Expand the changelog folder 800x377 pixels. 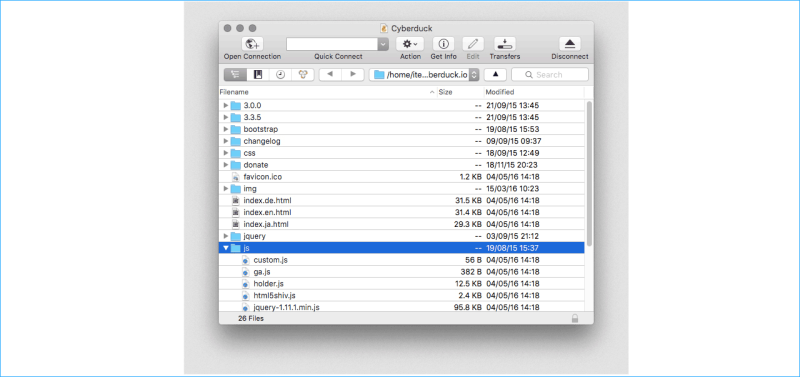(x=226, y=141)
